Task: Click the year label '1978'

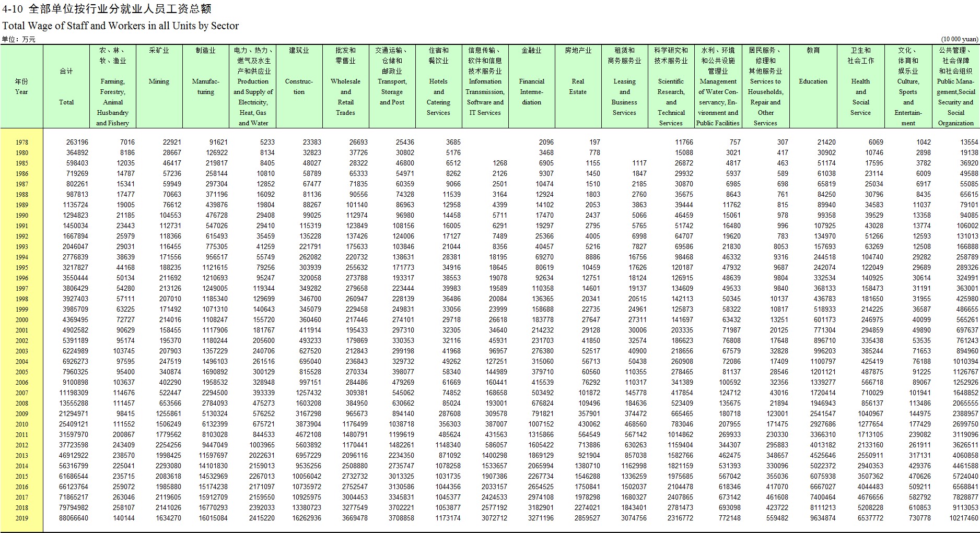Action: coord(21,143)
